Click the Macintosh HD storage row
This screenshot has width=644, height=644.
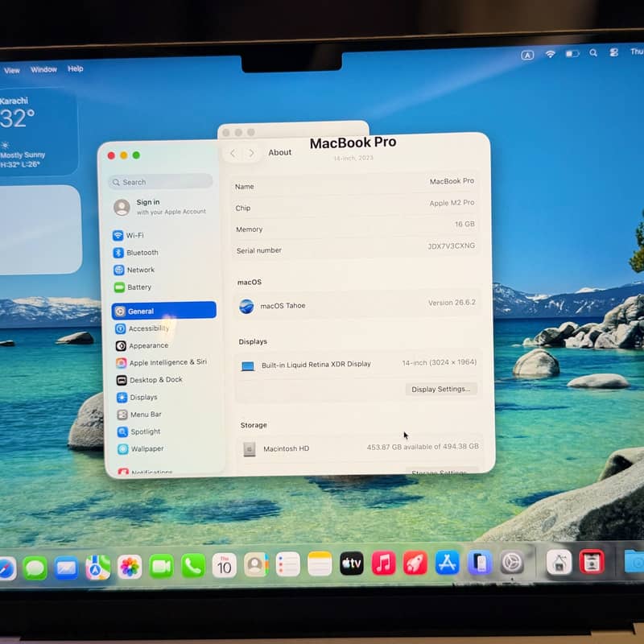click(359, 448)
